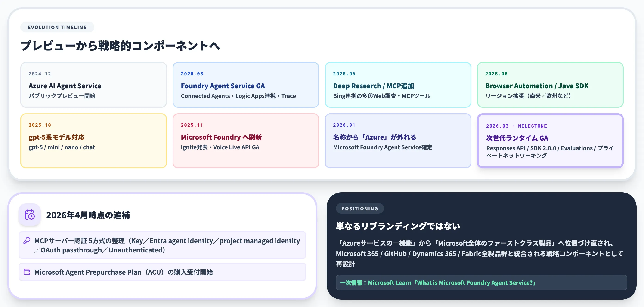Open the 2026.03 MILESTONE 次世代ランタイム GA card
Viewport: 644px width, 307px height.
pyautogui.click(x=550, y=141)
